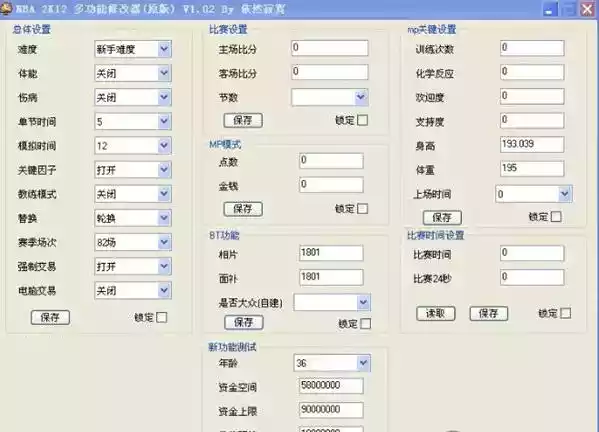Click 保存 button in MP模式
This screenshot has width=599, height=432.
point(243,209)
